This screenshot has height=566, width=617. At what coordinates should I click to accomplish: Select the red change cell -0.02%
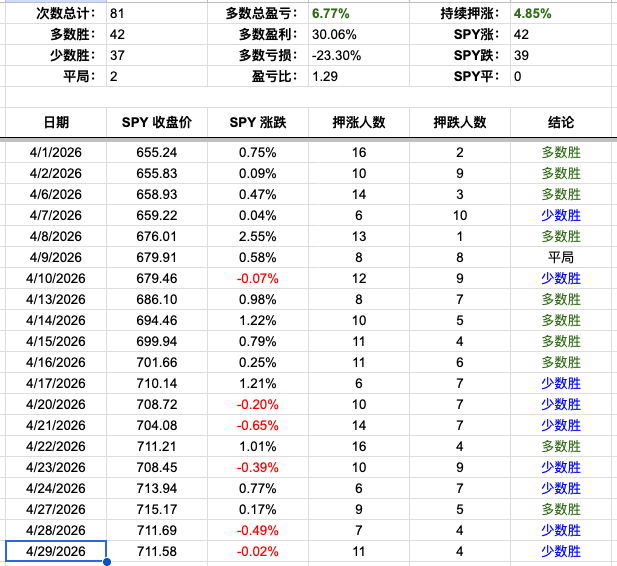pyautogui.click(x=258, y=551)
